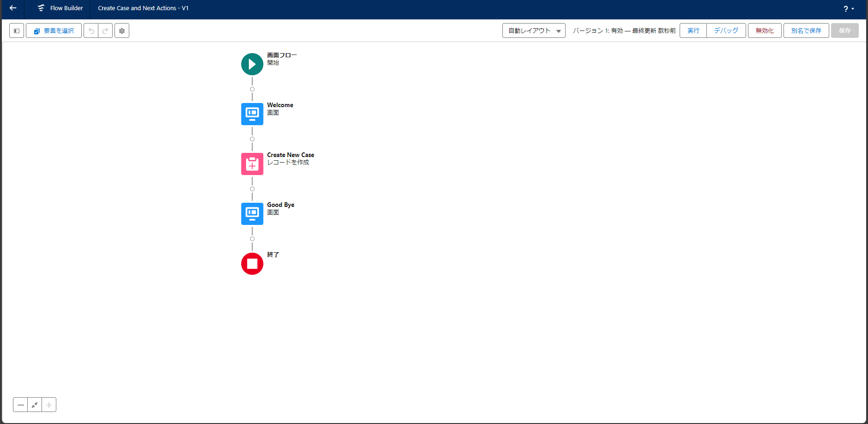Select the Good Bye screen element icon
Viewport: 868px width, 424px height.
click(252, 214)
